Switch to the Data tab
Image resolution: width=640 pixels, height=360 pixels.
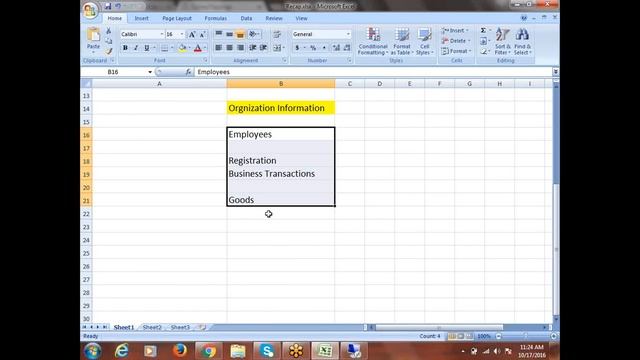(x=246, y=18)
